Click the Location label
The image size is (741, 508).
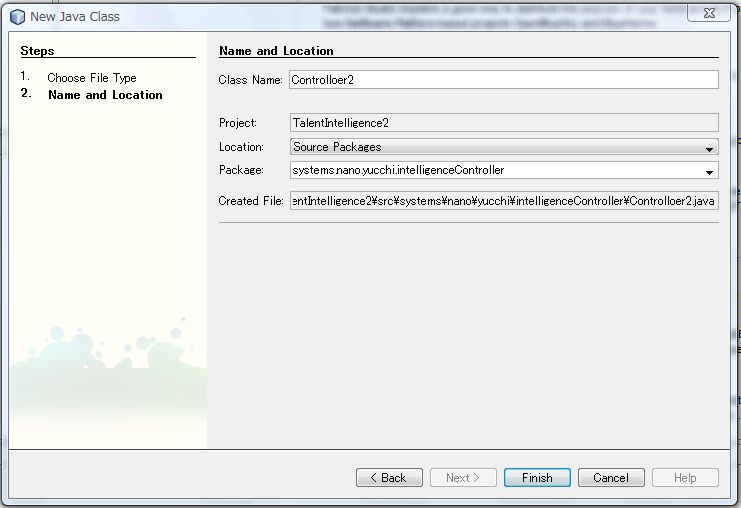pos(241,147)
